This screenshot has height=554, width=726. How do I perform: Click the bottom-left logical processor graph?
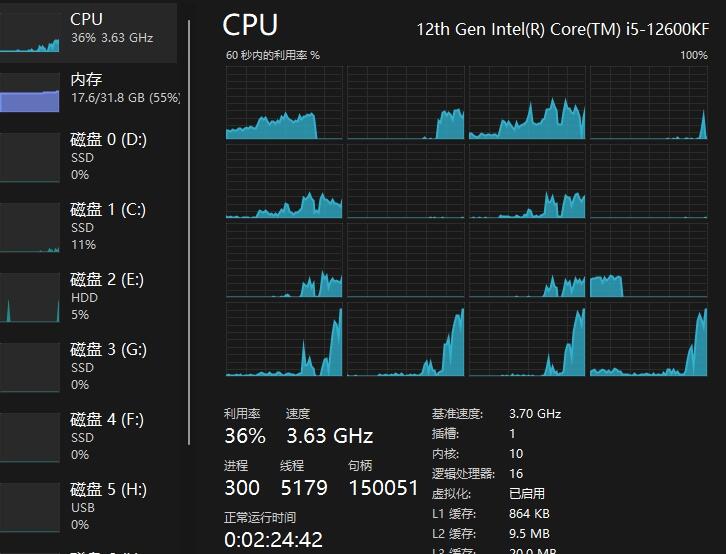285,340
